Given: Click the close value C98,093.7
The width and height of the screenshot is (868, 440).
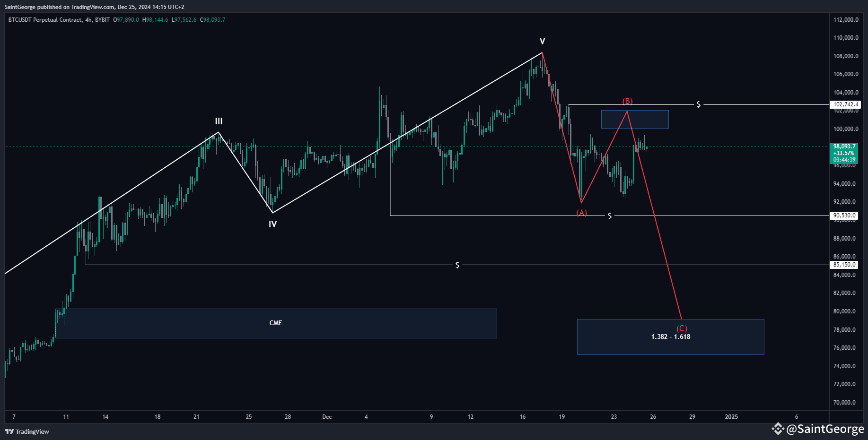Looking at the screenshot, I should coord(212,20).
